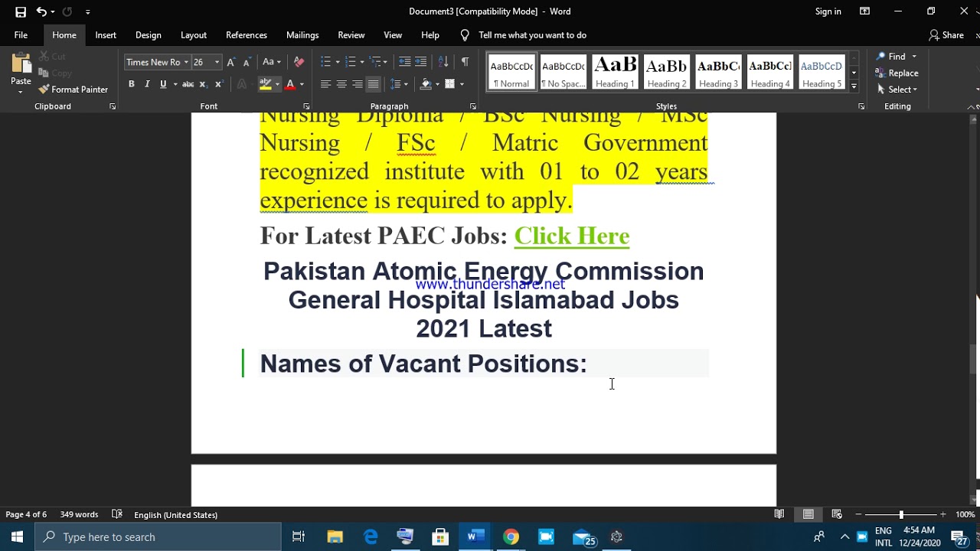The width and height of the screenshot is (980, 551).
Task: Click the Save icon in title bar
Action: tap(21, 11)
